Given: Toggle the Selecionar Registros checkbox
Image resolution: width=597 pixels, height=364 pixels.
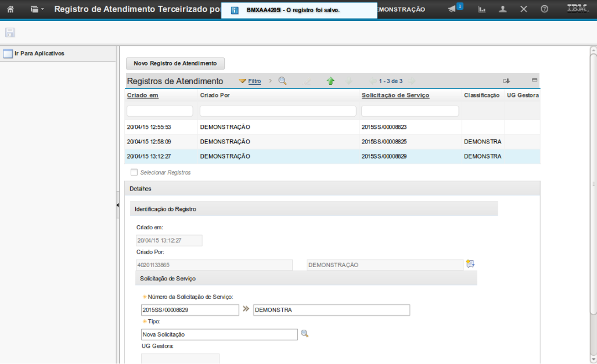Looking at the screenshot, I should click(134, 172).
